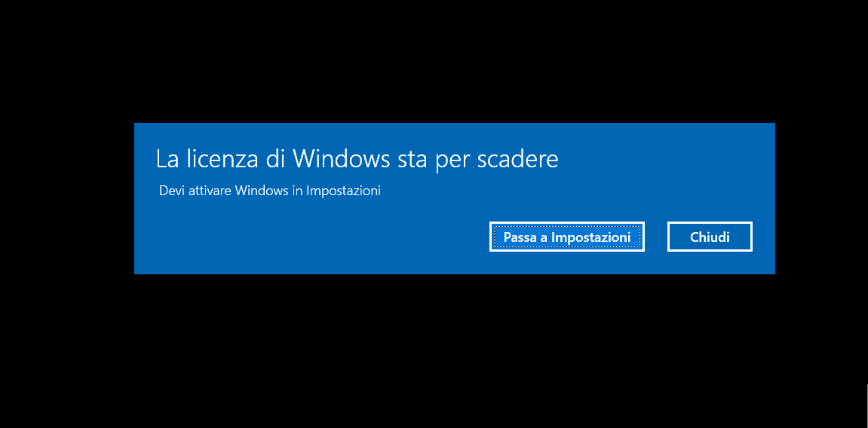Click the "Passa a Impostazioni" button
Image resolution: width=868 pixels, height=428 pixels.
click(x=567, y=237)
